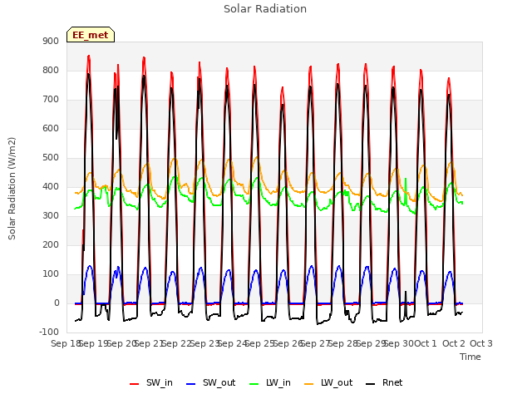Click the 300 y-axis tick label
The width and height of the screenshot is (532, 399).
click(x=51, y=216)
